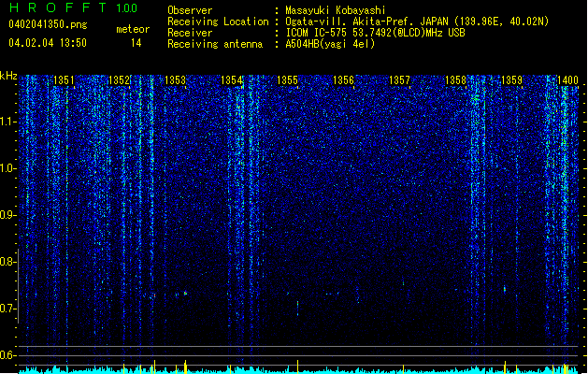Click the yellow detection spike below 1355
Screen dimensions: 588x374
point(298,367)
